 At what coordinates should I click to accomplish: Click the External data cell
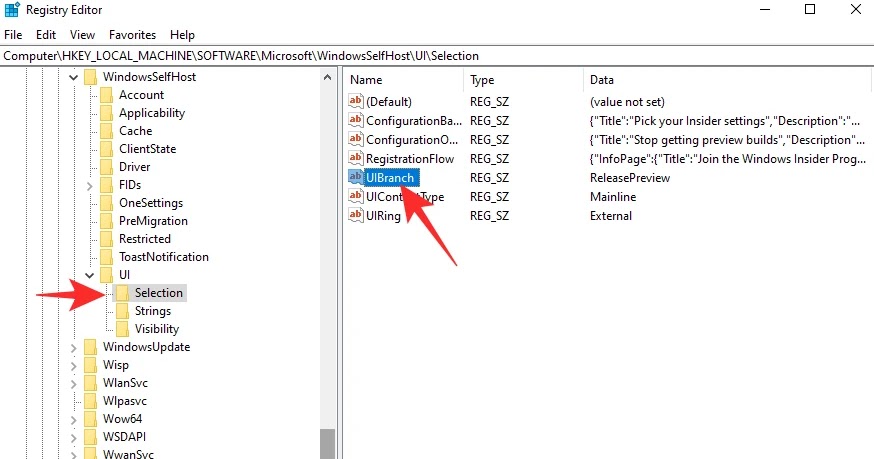pyautogui.click(x=611, y=216)
